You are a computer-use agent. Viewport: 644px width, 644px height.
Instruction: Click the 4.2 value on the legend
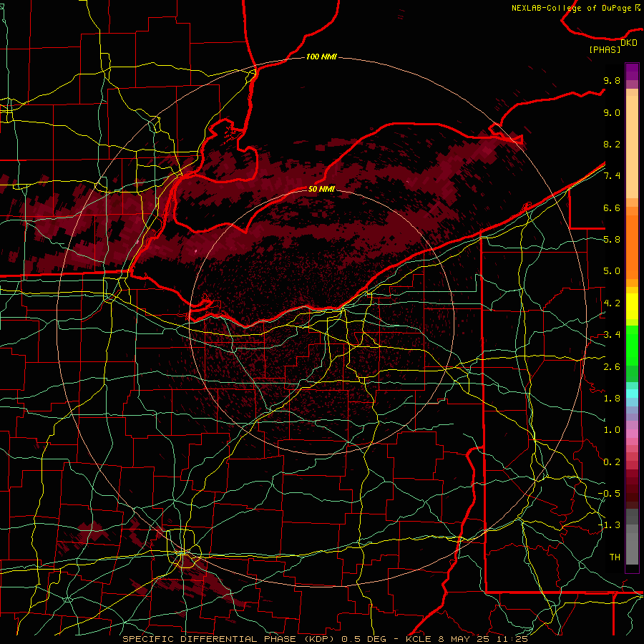tap(612, 303)
